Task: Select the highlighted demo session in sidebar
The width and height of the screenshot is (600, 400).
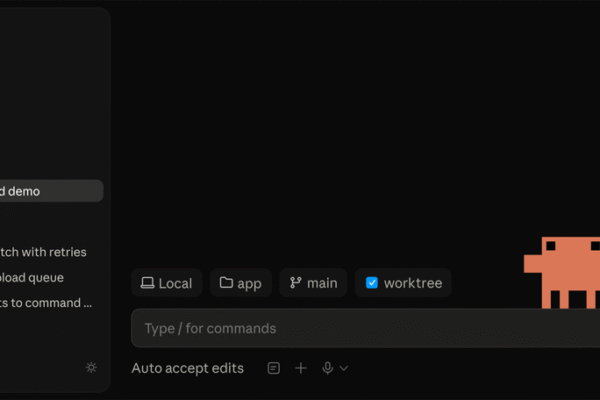Action: click(x=51, y=191)
